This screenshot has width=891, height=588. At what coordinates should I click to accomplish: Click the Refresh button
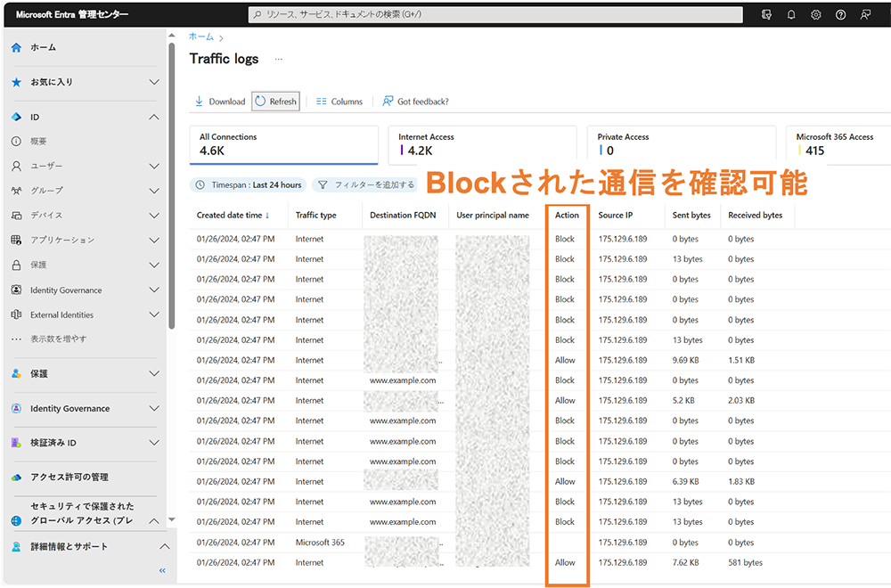(x=275, y=102)
